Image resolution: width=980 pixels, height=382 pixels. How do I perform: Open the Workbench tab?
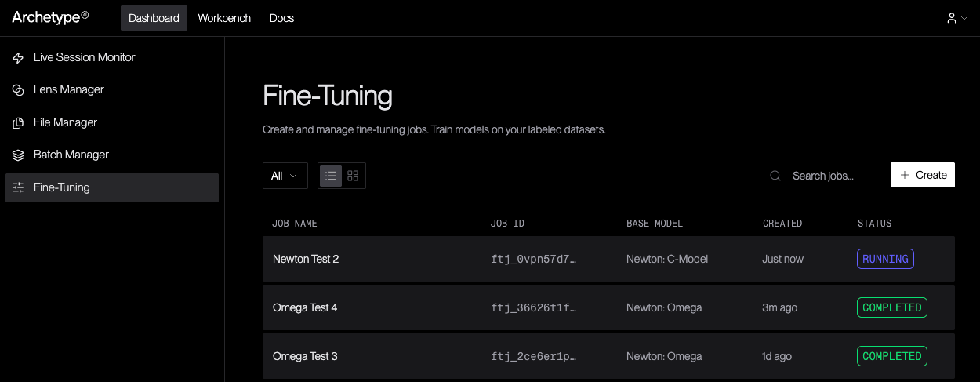click(224, 18)
